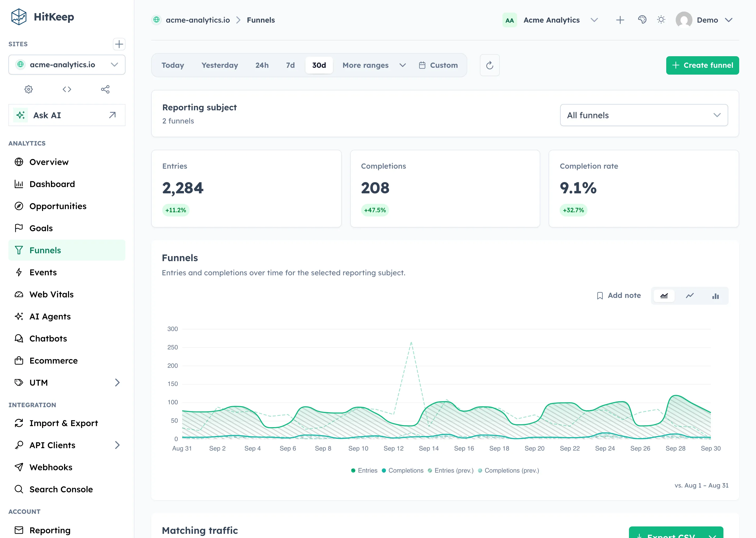The width and height of the screenshot is (756, 538).
Task: Switch chart to line view
Action: pos(690,296)
